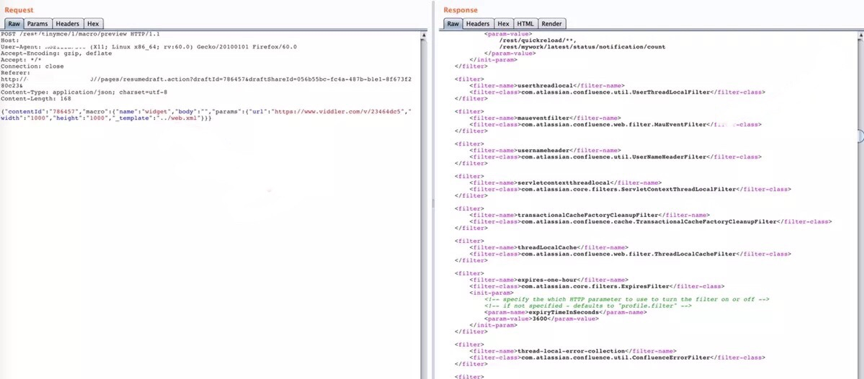
Task: Click the Request panel title
Action: (x=19, y=10)
